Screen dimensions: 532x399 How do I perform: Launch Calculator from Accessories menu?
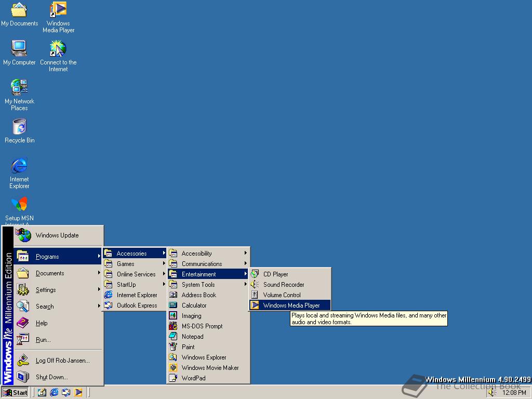[x=208, y=305]
